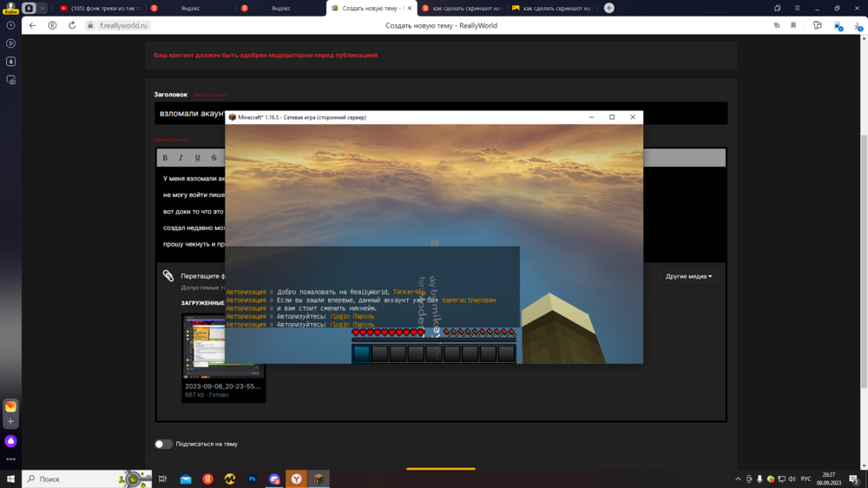Close the 'Создать новую тему' tab

point(409,9)
